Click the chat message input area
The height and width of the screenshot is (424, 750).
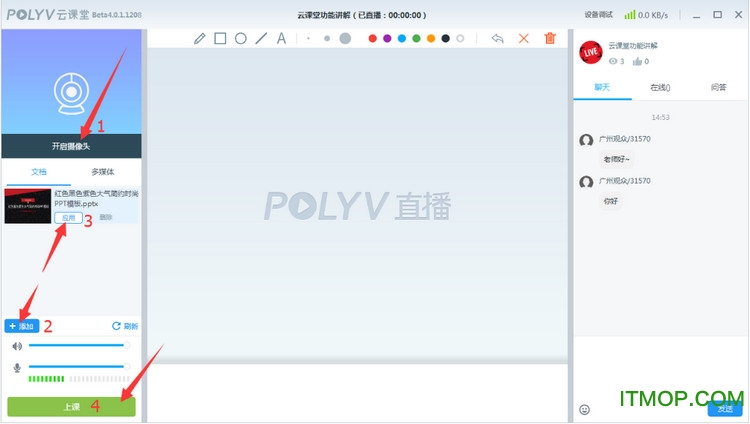(x=660, y=368)
